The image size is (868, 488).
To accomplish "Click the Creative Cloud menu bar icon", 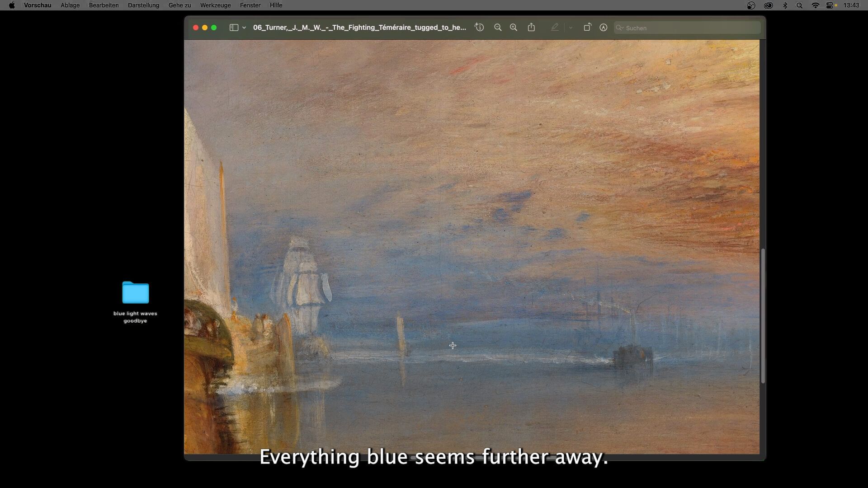I will 768,5.
